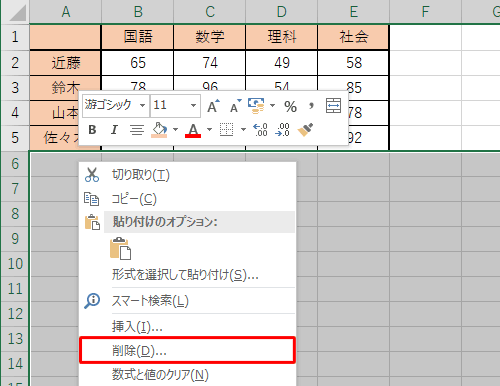The image size is (500, 386).
Task: Open the font size 11 dropdown
Action: pyautogui.click(x=193, y=106)
